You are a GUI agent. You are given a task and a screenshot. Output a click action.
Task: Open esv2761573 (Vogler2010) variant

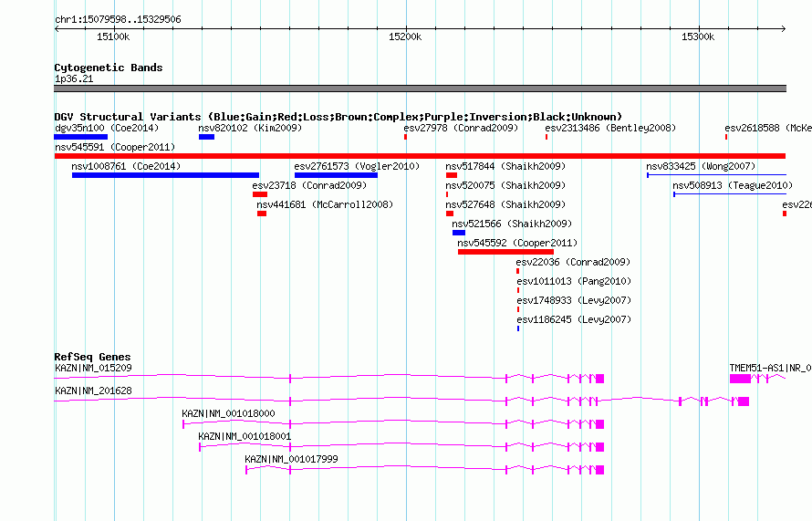click(x=357, y=166)
